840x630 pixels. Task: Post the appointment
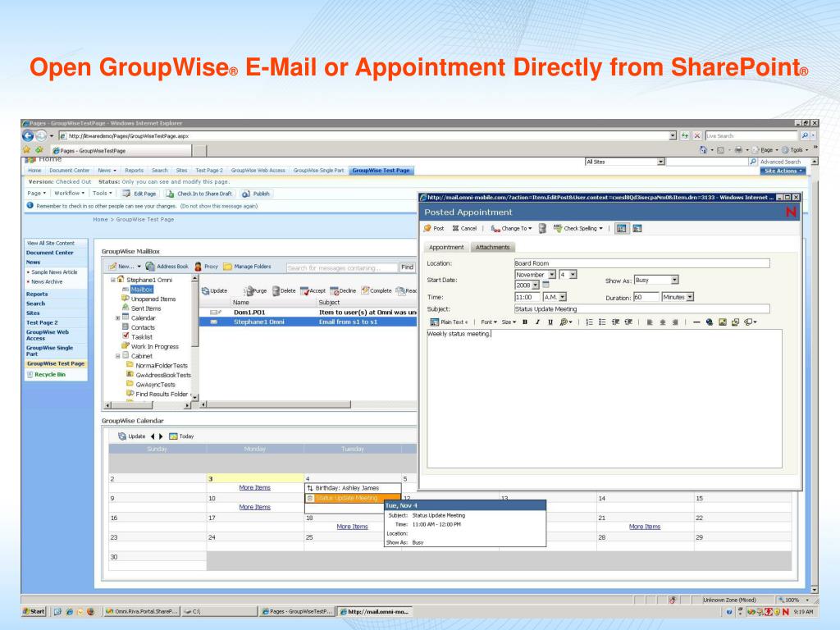point(434,229)
